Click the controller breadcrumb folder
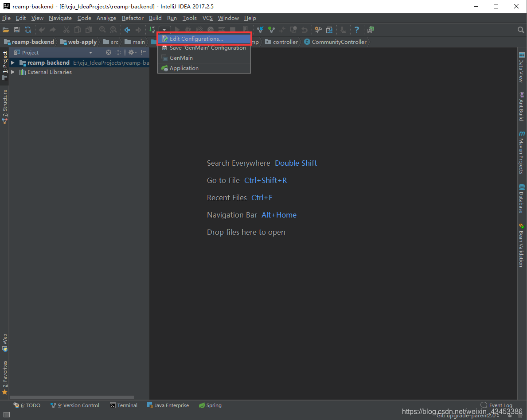Image resolution: width=527 pixels, height=420 pixels. [281, 42]
